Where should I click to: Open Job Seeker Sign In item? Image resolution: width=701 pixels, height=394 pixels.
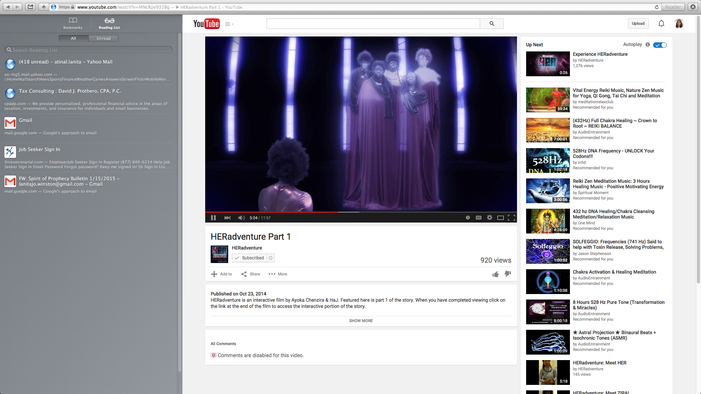tap(89, 157)
